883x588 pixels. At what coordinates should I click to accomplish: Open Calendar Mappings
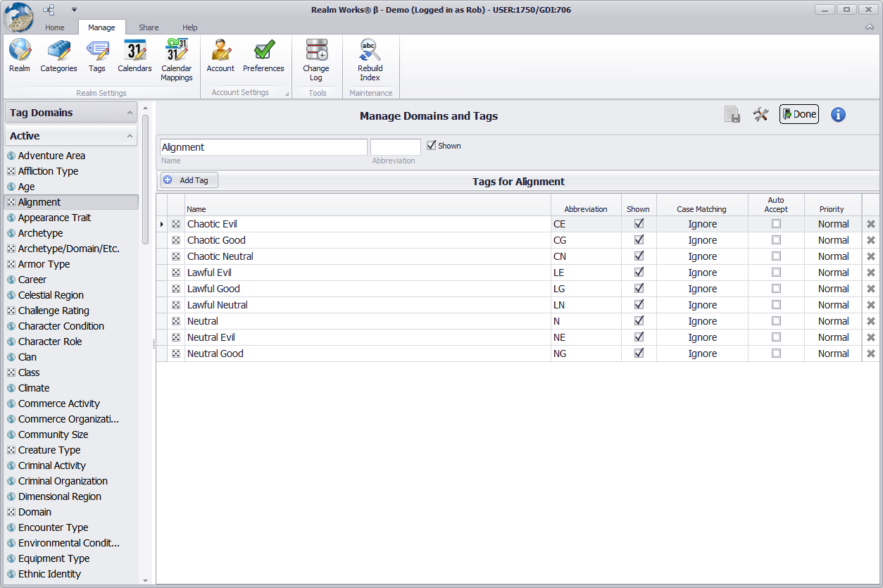pyautogui.click(x=176, y=60)
